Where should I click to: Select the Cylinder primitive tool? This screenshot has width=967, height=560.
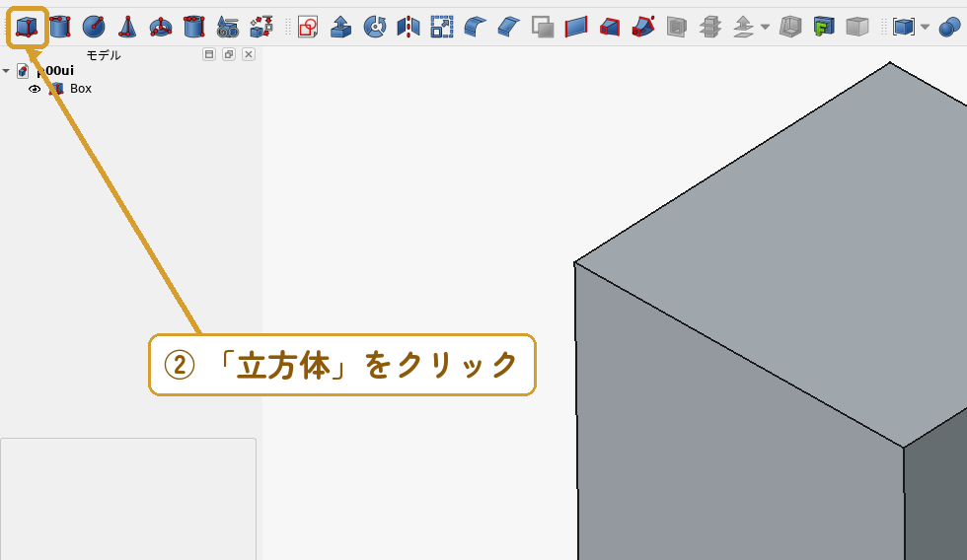tap(60, 27)
